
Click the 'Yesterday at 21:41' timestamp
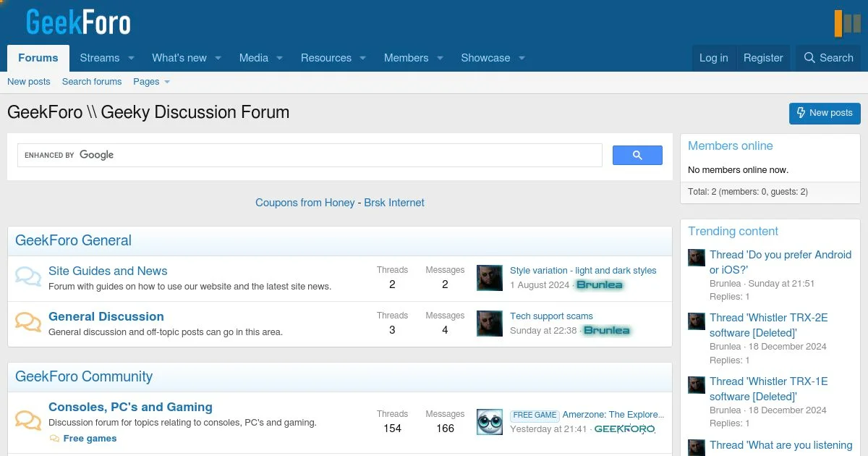tap(548, 429)
